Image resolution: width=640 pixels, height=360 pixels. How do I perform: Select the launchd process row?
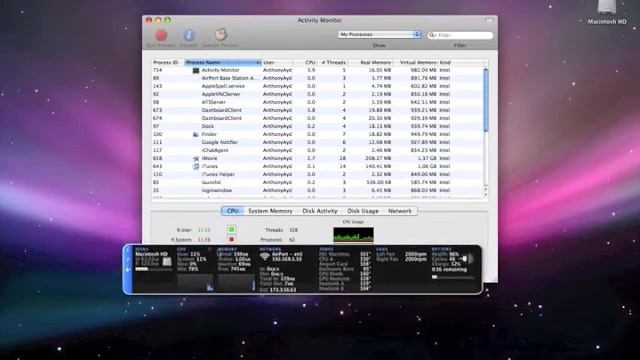click(318, 182)
